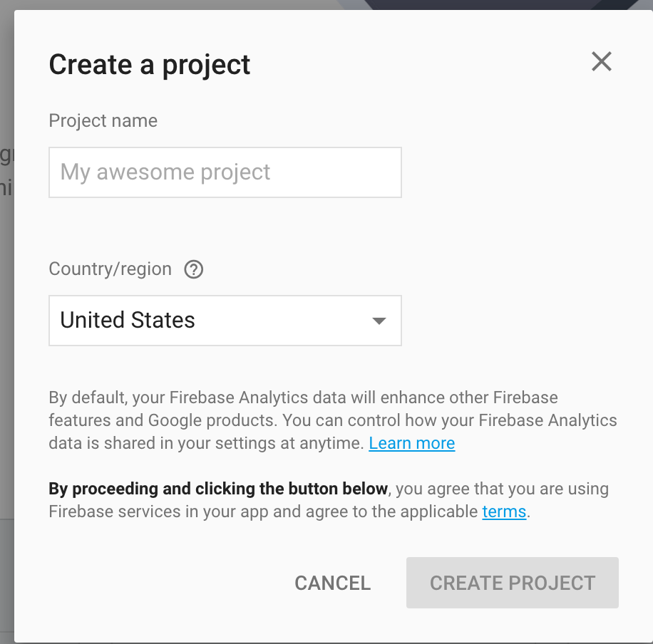653x644 pixels.
Task: Open the applicable terms link
Action: click(504, 511)
